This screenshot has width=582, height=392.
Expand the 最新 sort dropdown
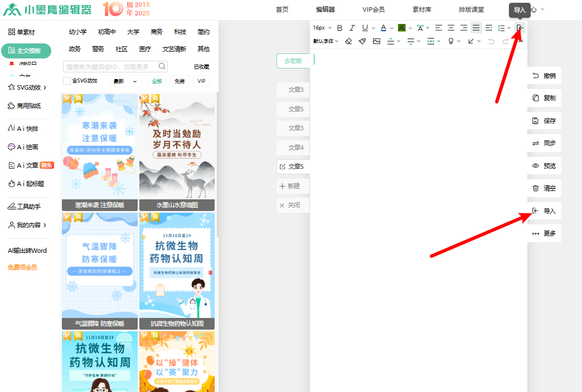[x=125, y=81]
